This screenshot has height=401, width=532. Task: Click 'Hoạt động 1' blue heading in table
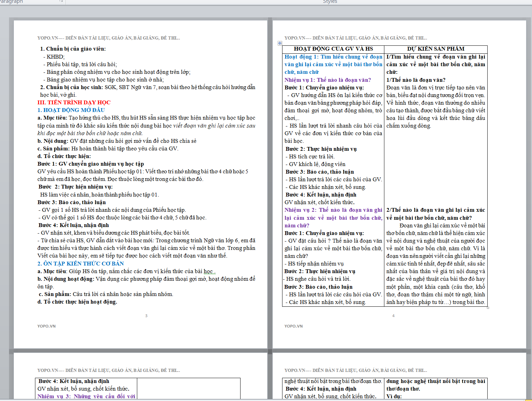(x=333, y=57)
